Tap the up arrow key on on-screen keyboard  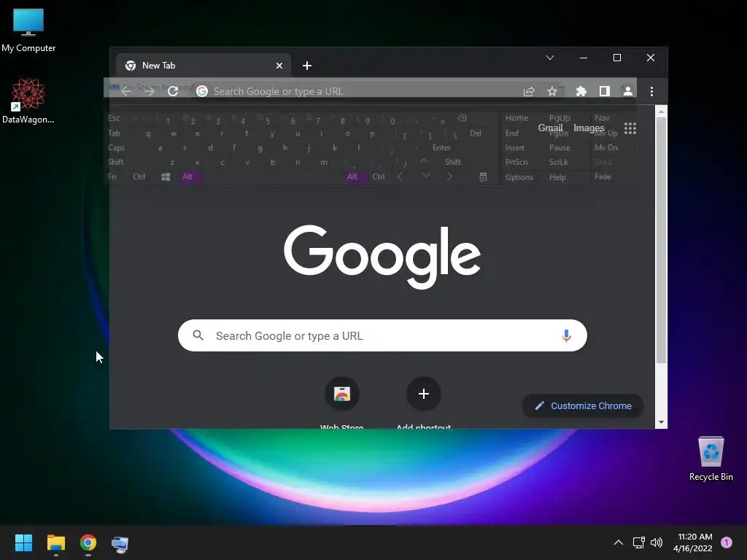pos(424,161)
